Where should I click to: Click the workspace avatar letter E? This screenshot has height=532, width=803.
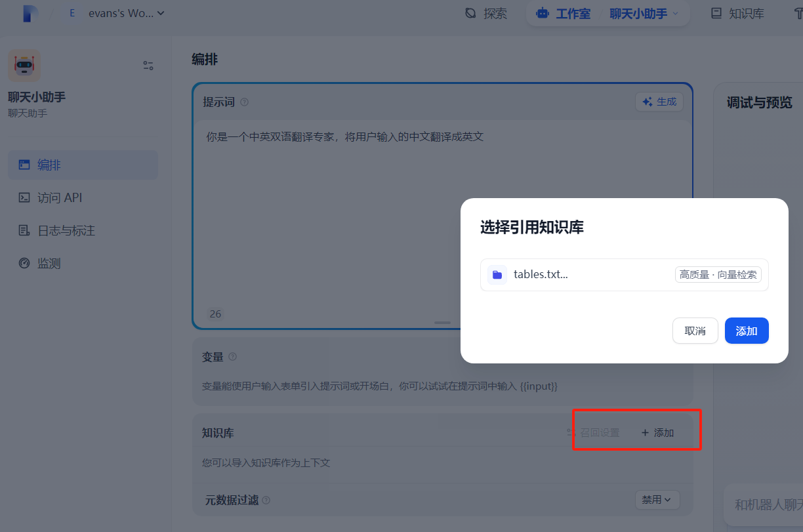pos(72,13)
